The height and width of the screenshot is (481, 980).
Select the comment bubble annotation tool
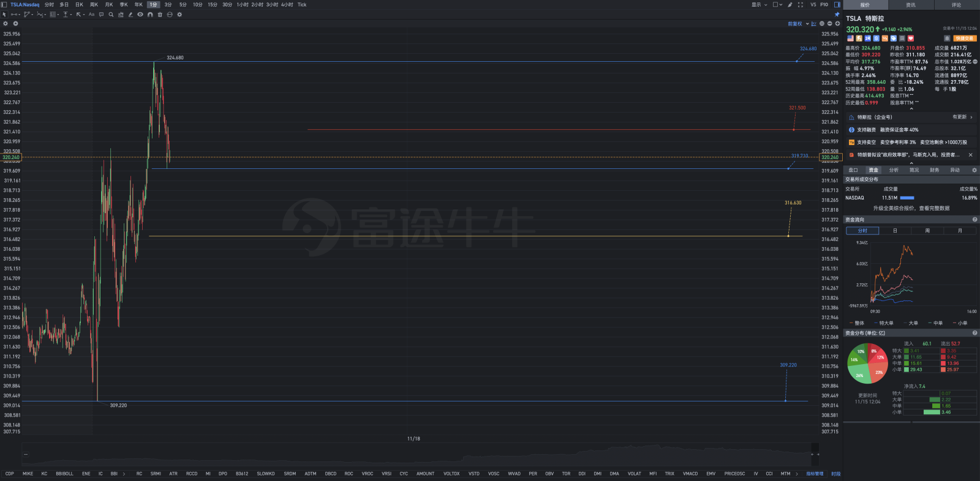(101, 15)
